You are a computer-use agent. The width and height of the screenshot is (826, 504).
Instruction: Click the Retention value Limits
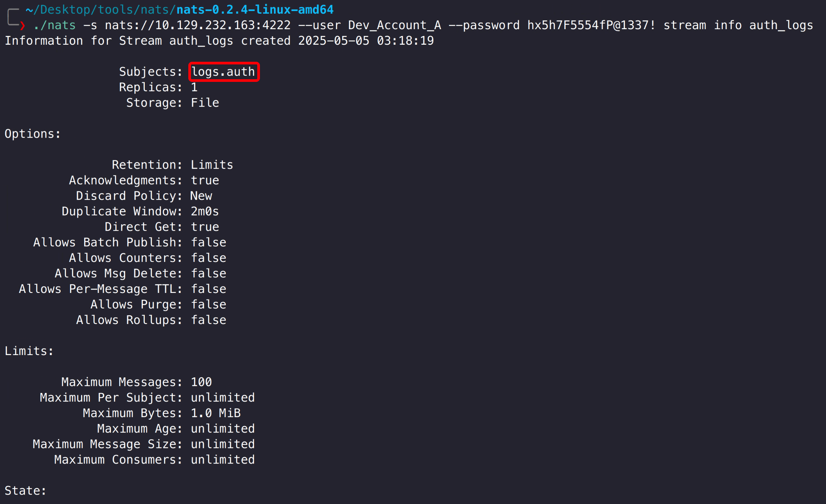coord(212,165)
